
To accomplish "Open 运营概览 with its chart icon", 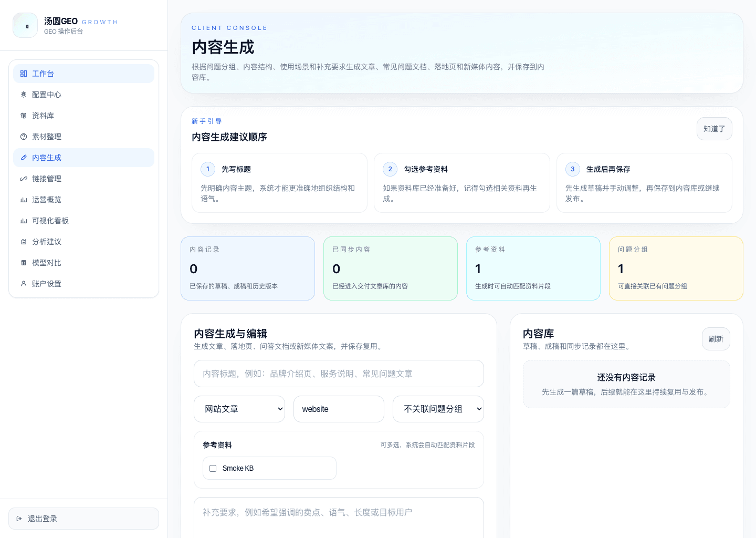I will 24,200.
